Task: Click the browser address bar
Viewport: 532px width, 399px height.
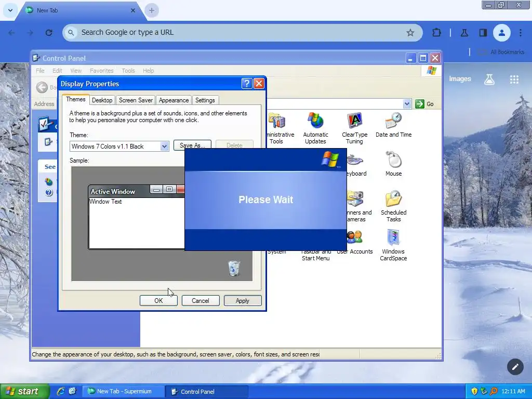Action: click(x=242, y=33)
